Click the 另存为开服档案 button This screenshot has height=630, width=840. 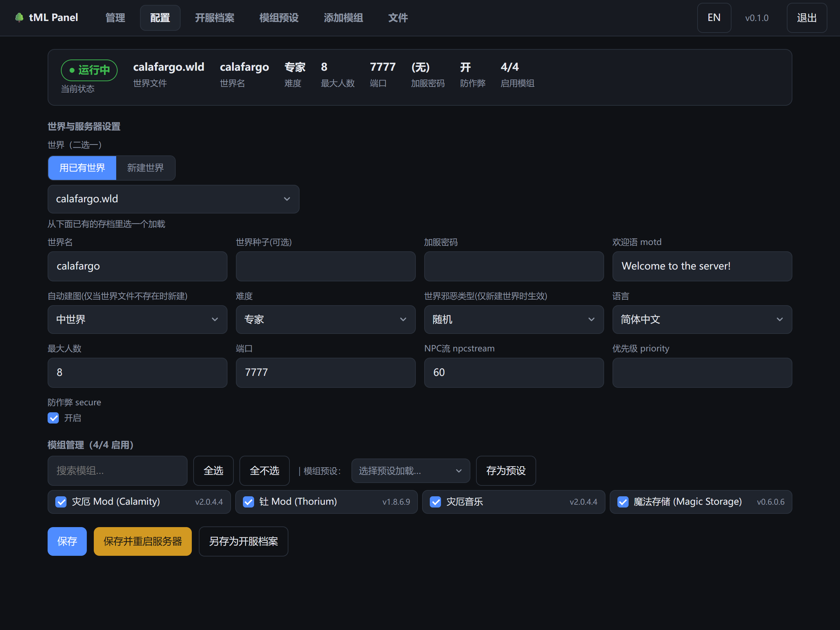[243, 541]
